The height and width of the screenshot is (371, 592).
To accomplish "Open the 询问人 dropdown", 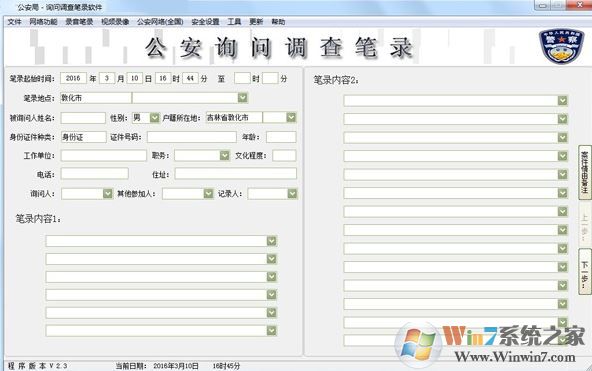I will pos(108,194).
